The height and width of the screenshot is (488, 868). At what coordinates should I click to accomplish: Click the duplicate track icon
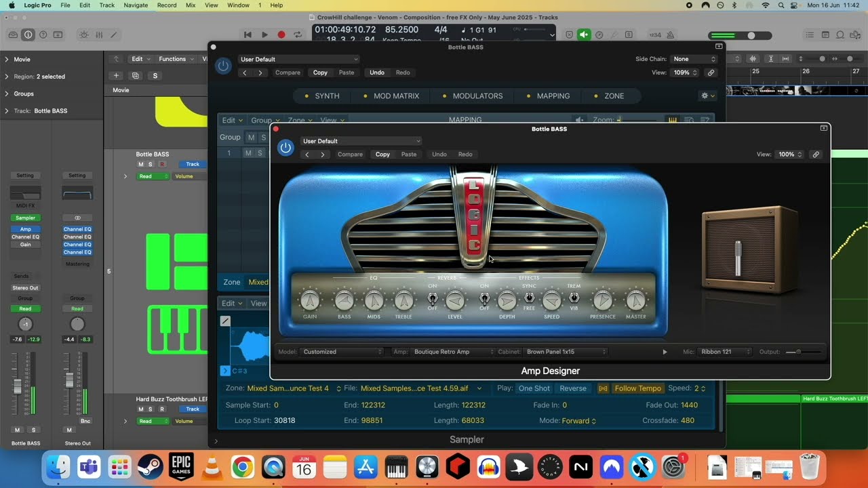point(136,76)
